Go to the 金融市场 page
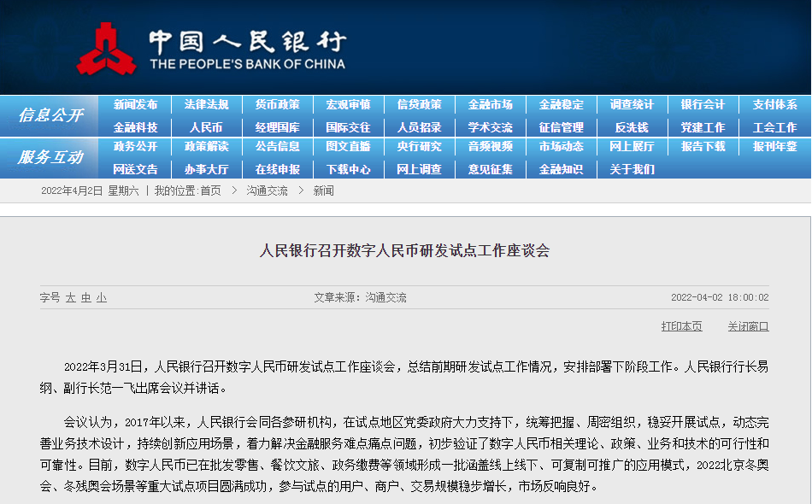Screen dimensions: 812x504 click(x=489, y=104)
